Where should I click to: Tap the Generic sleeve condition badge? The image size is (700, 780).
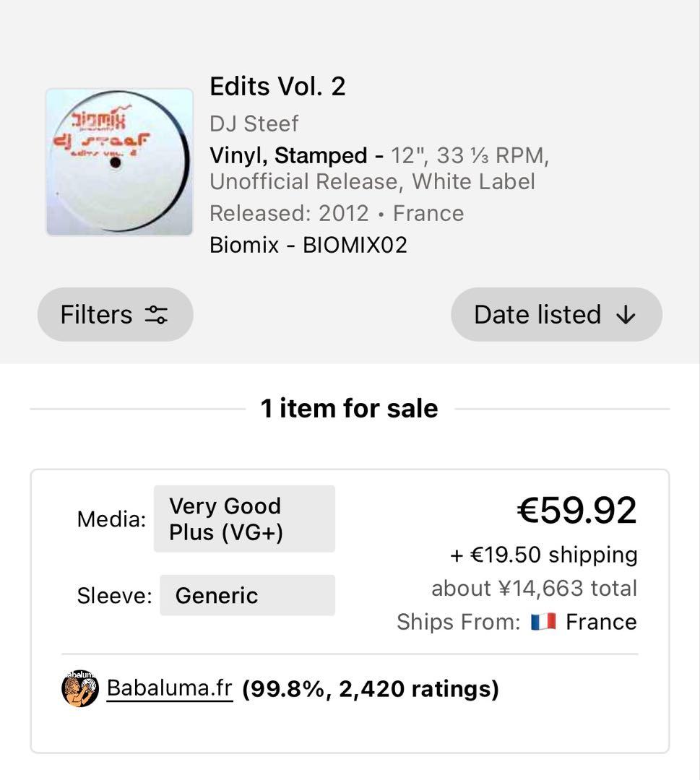pos(247,595)
